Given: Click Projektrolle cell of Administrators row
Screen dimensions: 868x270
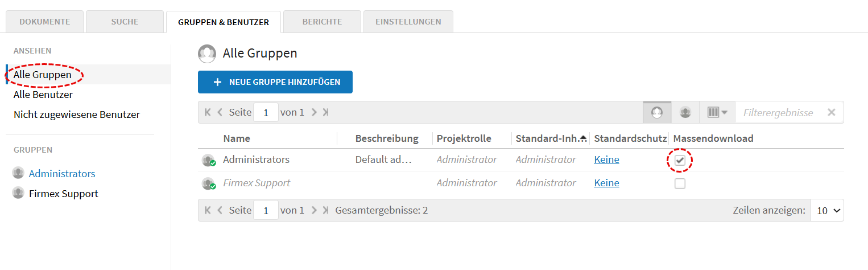Looking at the screenshot, I should [466, 159].
